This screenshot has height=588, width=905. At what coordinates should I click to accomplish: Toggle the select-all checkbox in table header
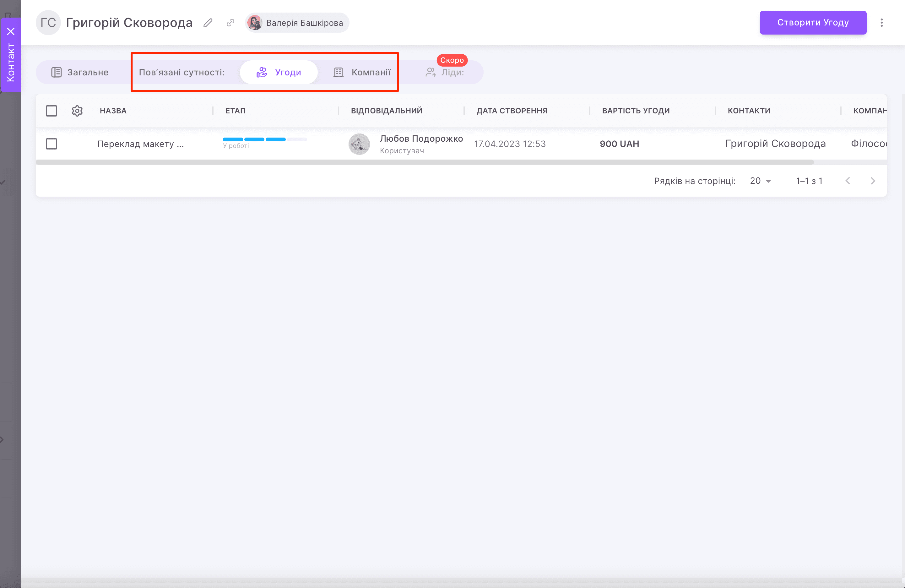(51, 111)
